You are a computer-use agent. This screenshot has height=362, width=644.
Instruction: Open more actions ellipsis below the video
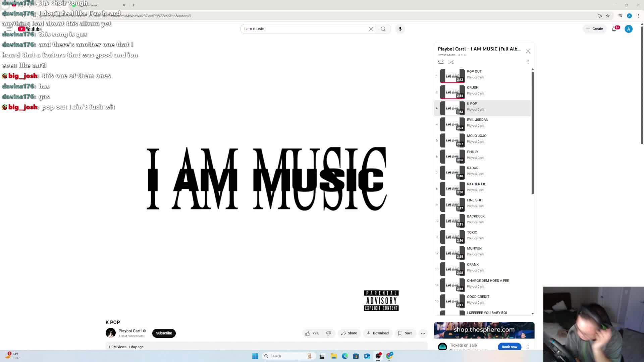[423, 333]
